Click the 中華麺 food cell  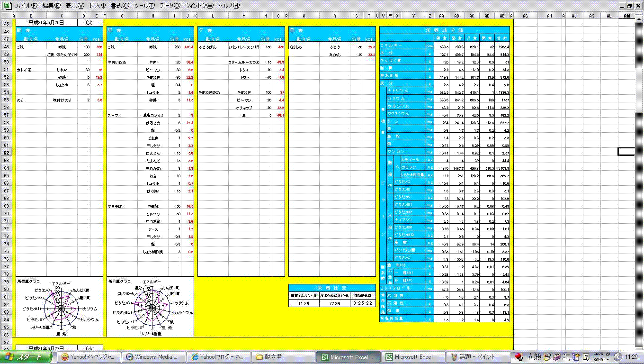point(152,207)
